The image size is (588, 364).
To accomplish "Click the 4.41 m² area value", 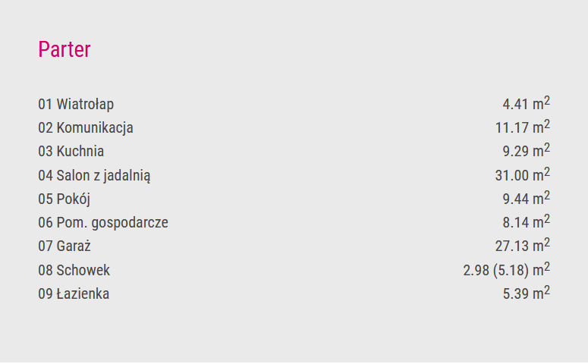I will coord(526,103).
